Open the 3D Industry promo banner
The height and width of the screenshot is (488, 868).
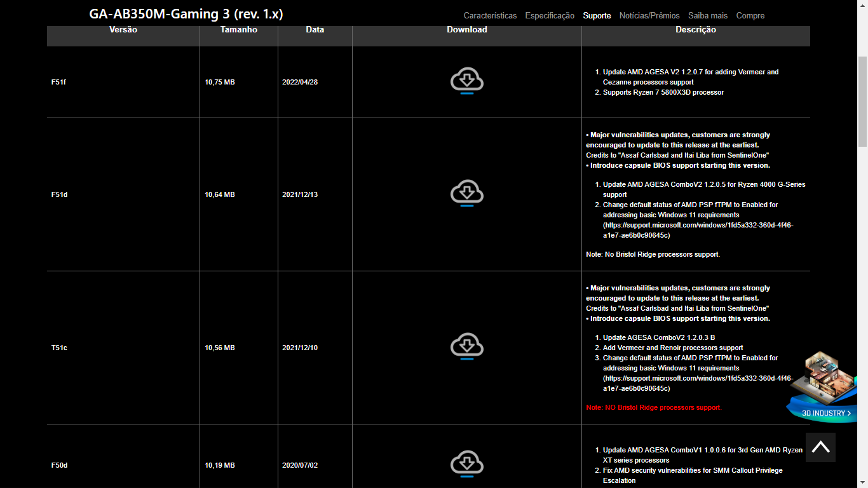(x=822, y=386)
